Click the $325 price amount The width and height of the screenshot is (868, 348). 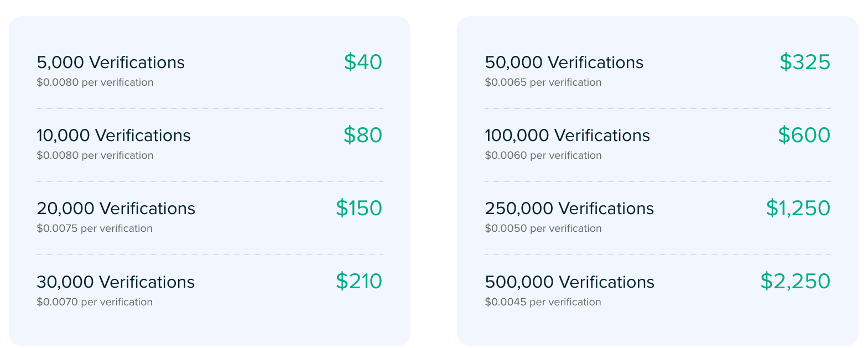pos(805,62)
